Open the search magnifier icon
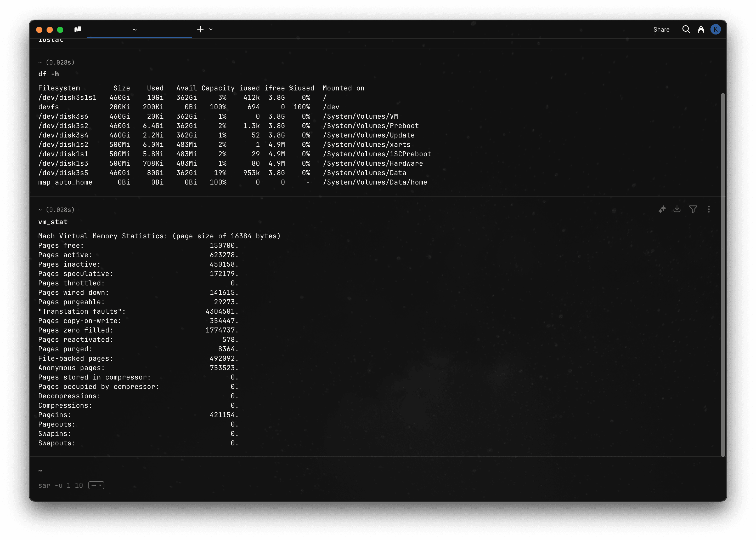 click(686, 29)
